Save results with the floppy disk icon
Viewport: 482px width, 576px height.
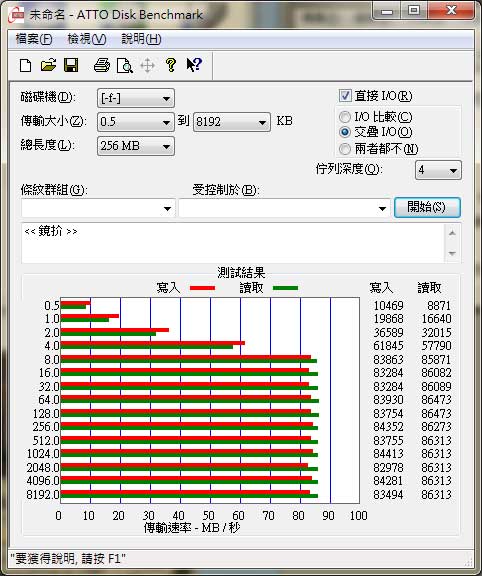coord(71,65)
